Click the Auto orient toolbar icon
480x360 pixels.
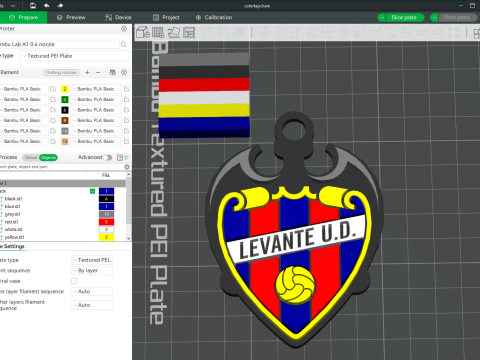(174, 32)
